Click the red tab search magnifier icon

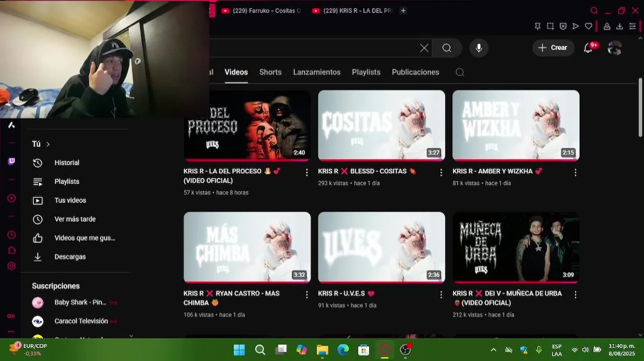594,11
